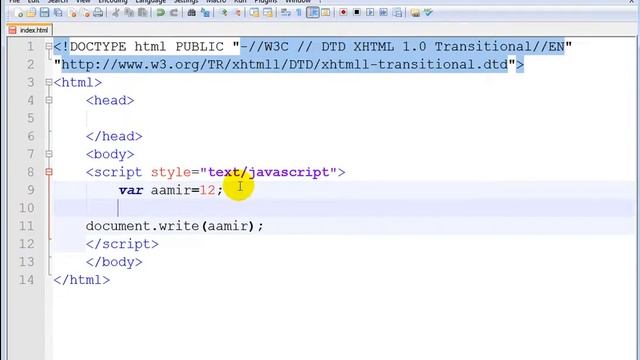Click the yellow folder plugin icon
This screenshot has height=360, width=640.
pos(415,13)
